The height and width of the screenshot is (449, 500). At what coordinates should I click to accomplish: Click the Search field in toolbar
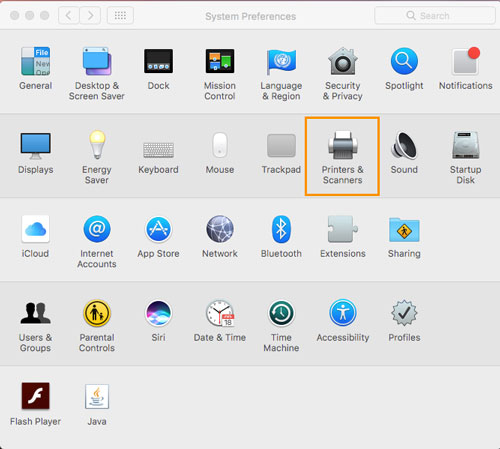click(435, 16)
